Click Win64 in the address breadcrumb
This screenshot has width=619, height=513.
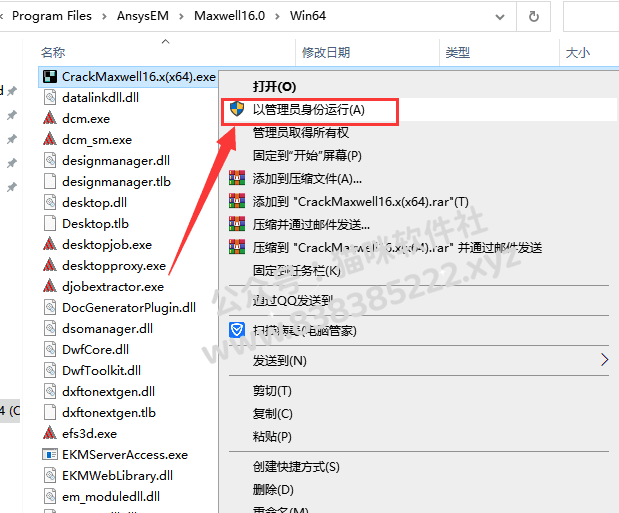point(308,16)
